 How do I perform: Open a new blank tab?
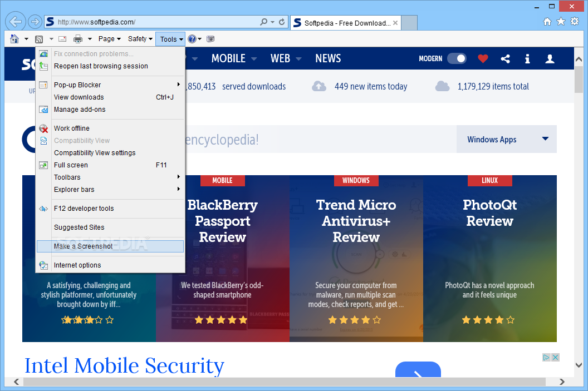[409, 23]
